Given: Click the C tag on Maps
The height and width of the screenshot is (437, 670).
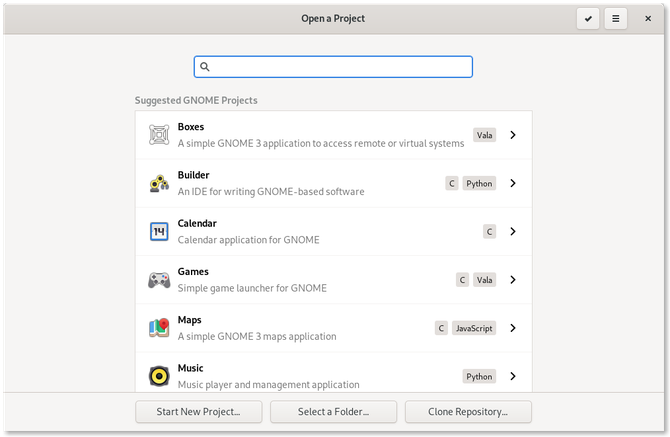Looking at the screenshot, I should pos(441,328).
